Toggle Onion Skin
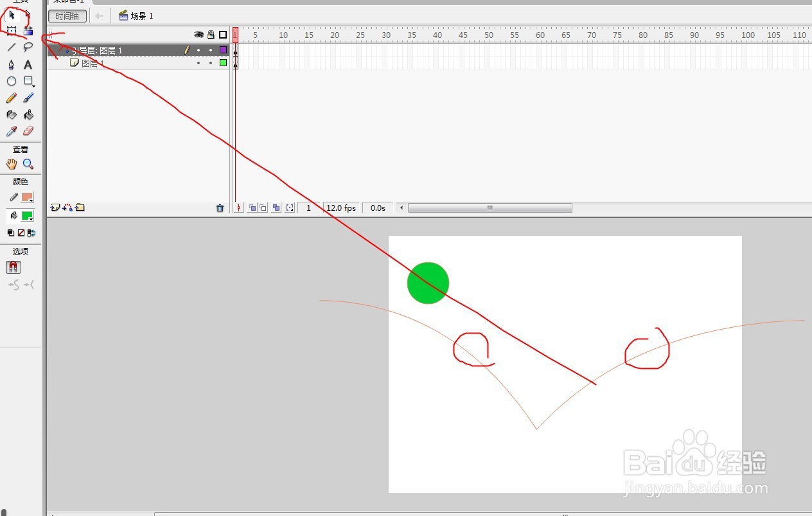The image size is (812, 516). [252, 208]
